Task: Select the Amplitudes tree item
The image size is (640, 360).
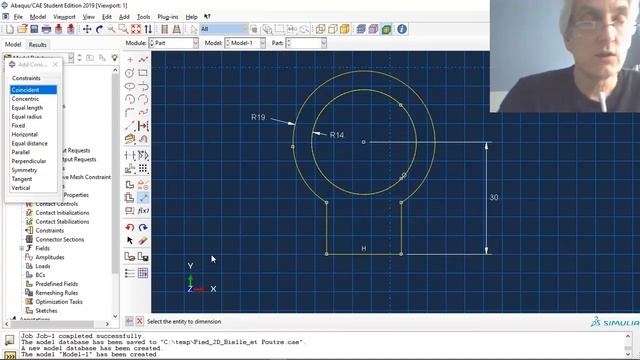Action: tap(50, 257)
